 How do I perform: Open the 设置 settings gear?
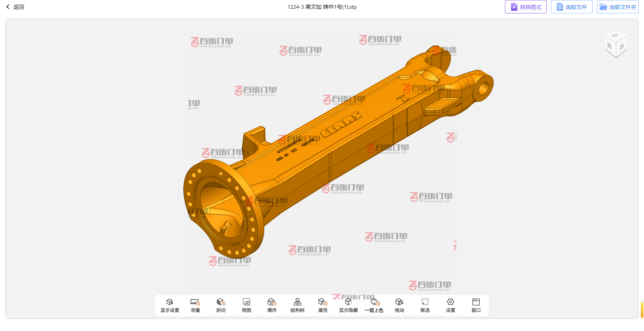(450, 305)
